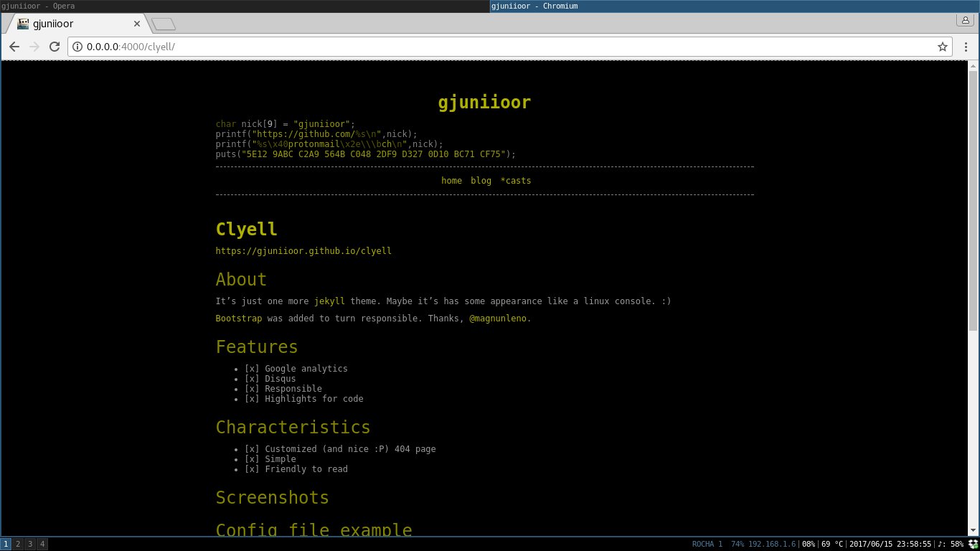This screenshot has width=980, height=551.
Task: Bookmark this page with the star icon
Action: click(943, 47)
